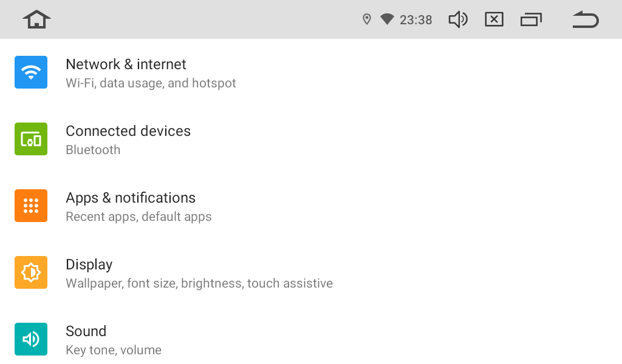Tap the "Wi-Fi, data usage, and hotspot" subtitle
622x364 pixels.
pos(151,83)
